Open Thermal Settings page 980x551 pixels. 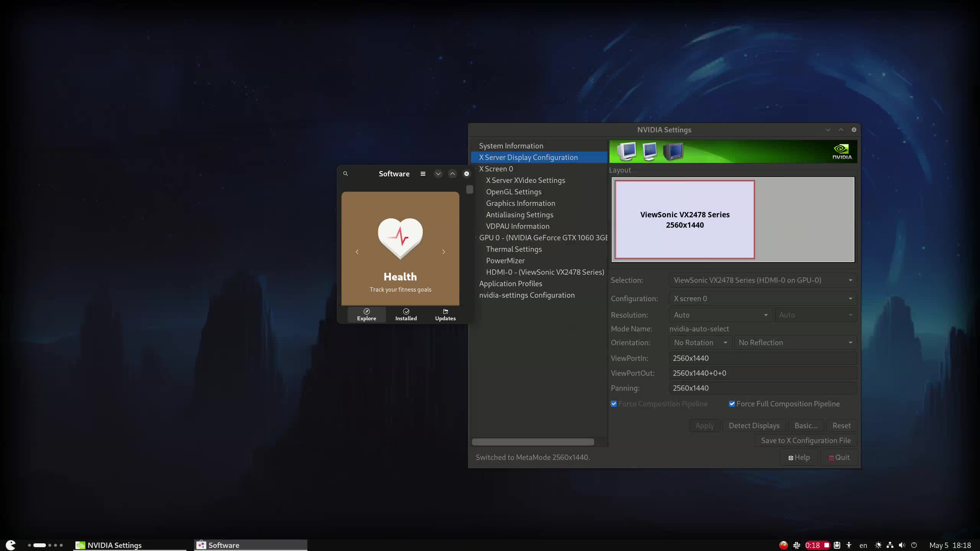[514, 249]
